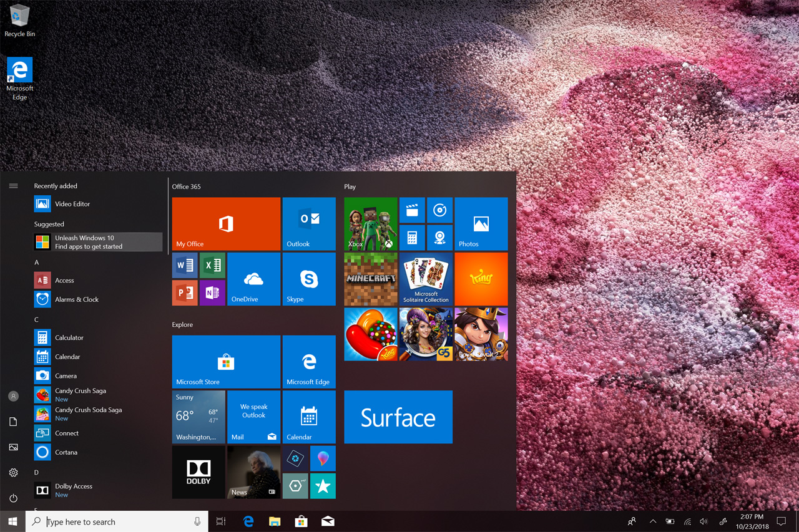Expand the Start menu hamburger
Image resolution: width=799 pixels, height=532 pixels.
(13, 186)
